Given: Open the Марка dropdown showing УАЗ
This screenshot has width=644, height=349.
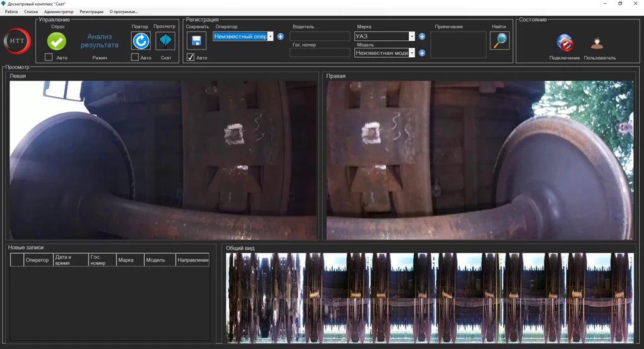Looking at the screenshot, I should 412,36.
